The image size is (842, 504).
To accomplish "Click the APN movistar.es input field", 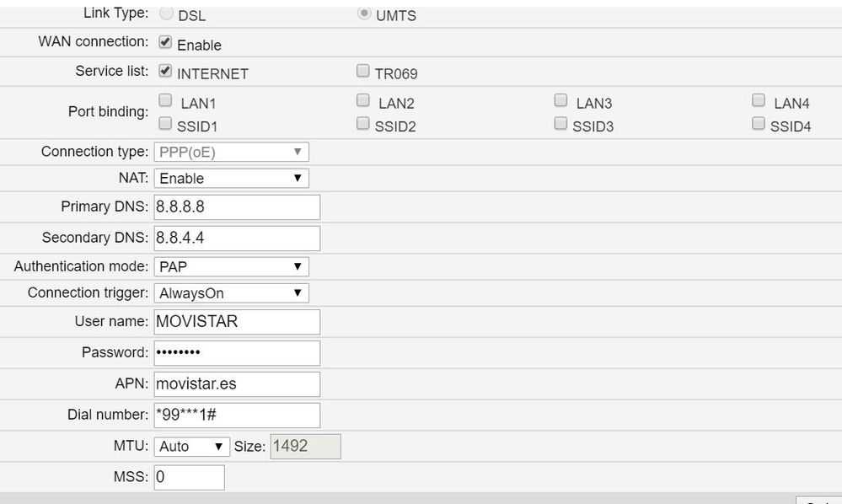I will (x=236, y=383).
